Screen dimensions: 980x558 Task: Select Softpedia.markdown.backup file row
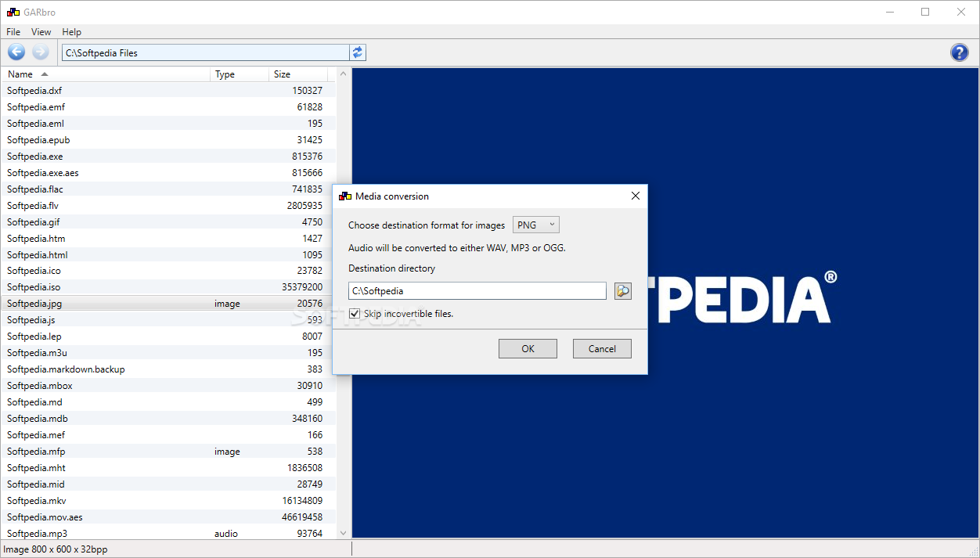point(168,369)
